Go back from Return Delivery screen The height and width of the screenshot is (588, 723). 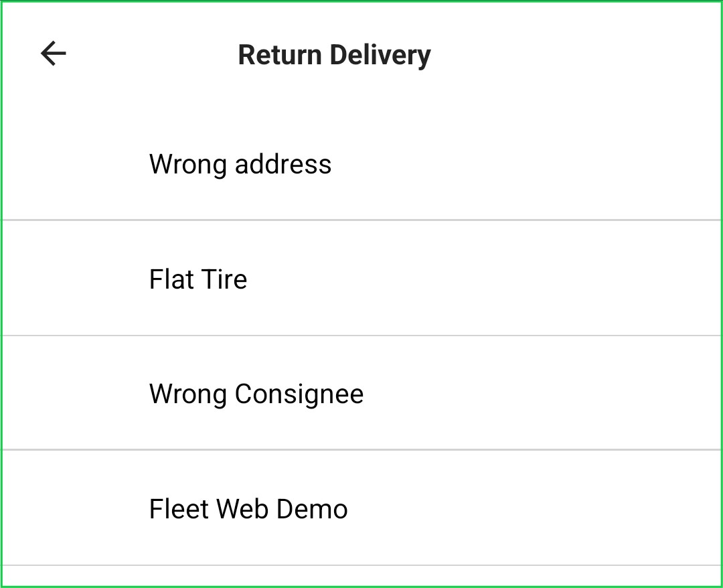54,54
